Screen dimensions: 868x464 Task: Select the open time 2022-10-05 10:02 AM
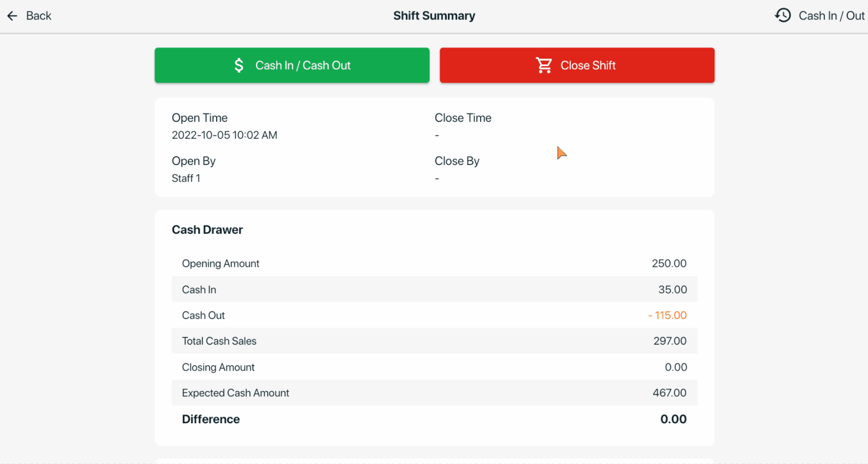coord(224,135)
